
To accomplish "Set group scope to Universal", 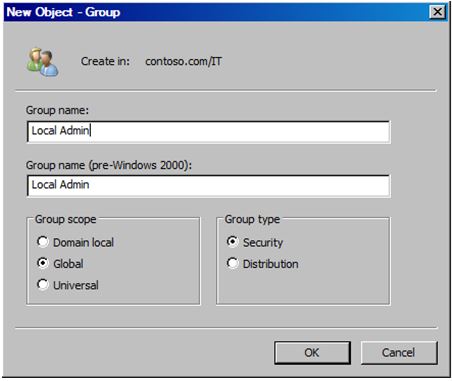I will coord(43,284).
